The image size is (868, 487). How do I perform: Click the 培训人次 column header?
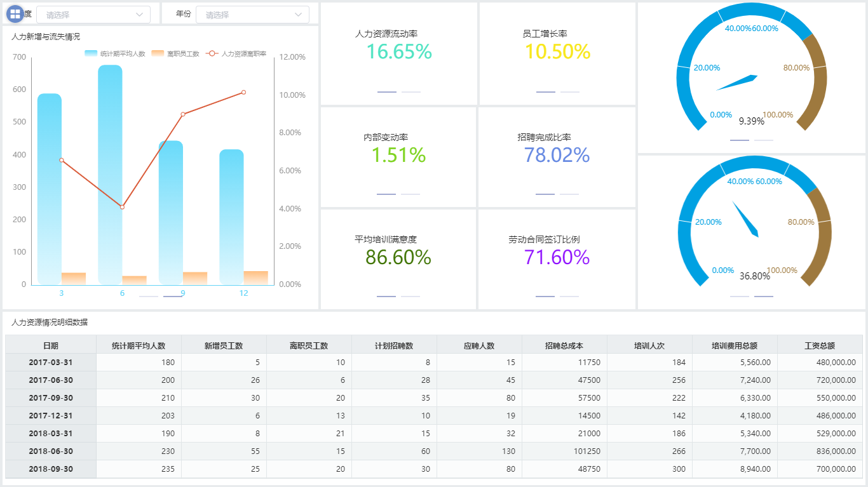[649, 345]
